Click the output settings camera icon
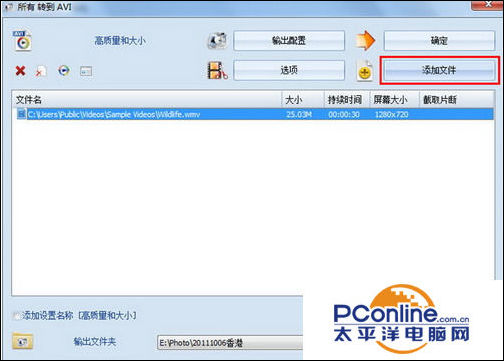The height and width of the screenshot is (361, 504). pos(217,41)
